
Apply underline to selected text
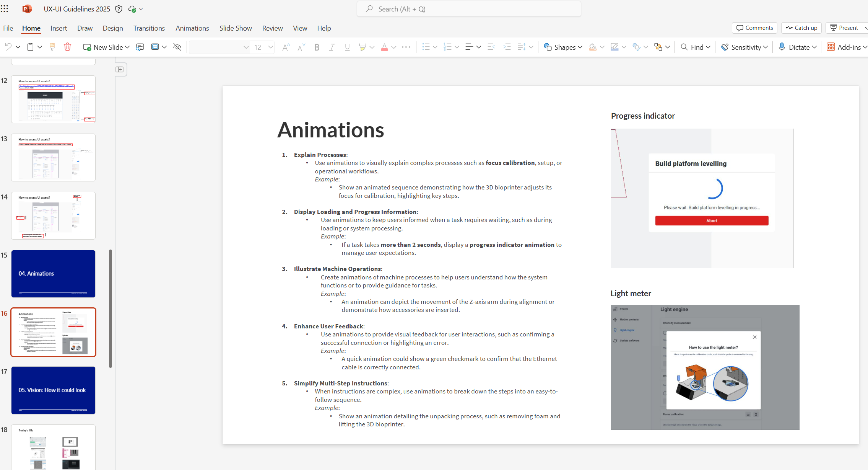(x=346, y=47)
